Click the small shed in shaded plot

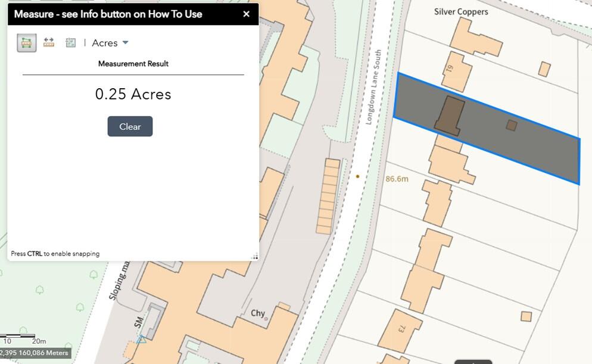click(511, 125)
